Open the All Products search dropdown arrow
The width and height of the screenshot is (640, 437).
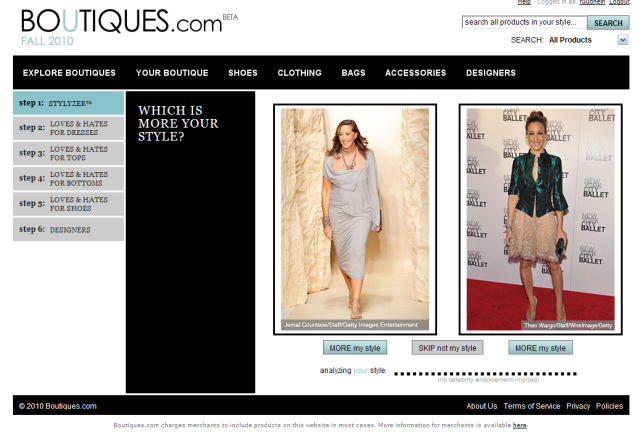tap(622, 40)
